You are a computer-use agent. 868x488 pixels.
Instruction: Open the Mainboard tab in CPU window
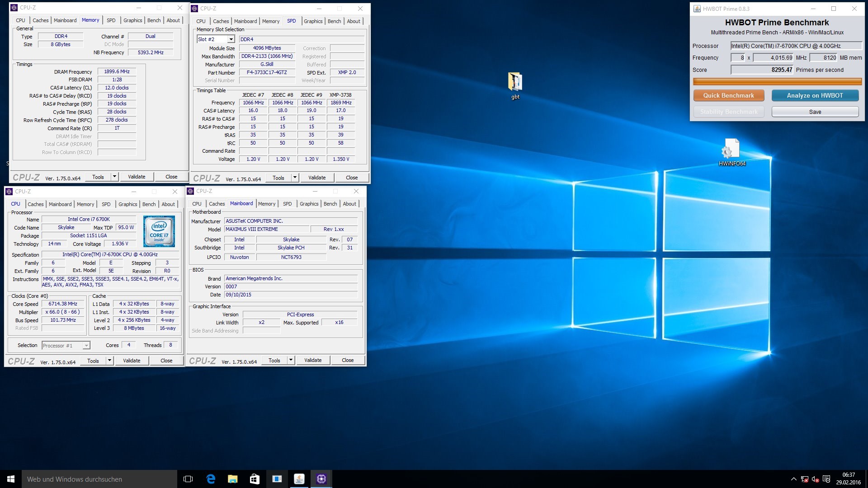coord(60,204)
